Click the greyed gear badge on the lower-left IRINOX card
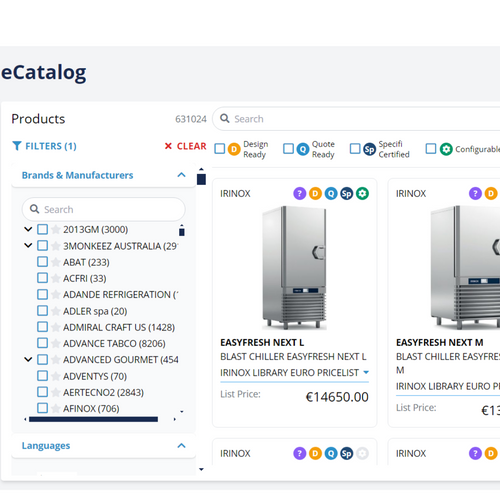Image resolution: width=500 pixels, height=500 pixels. tap(362, 453)
